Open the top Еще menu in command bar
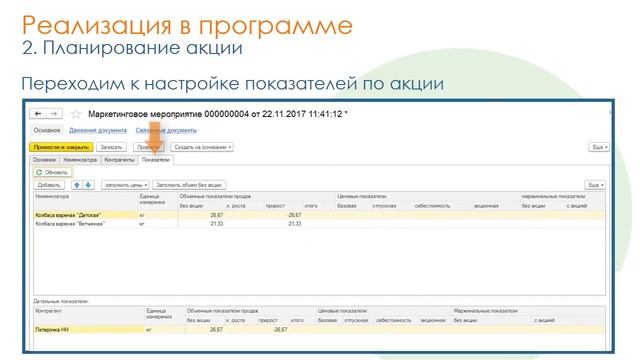Screen dimensions: 640x360 [599, 147]
